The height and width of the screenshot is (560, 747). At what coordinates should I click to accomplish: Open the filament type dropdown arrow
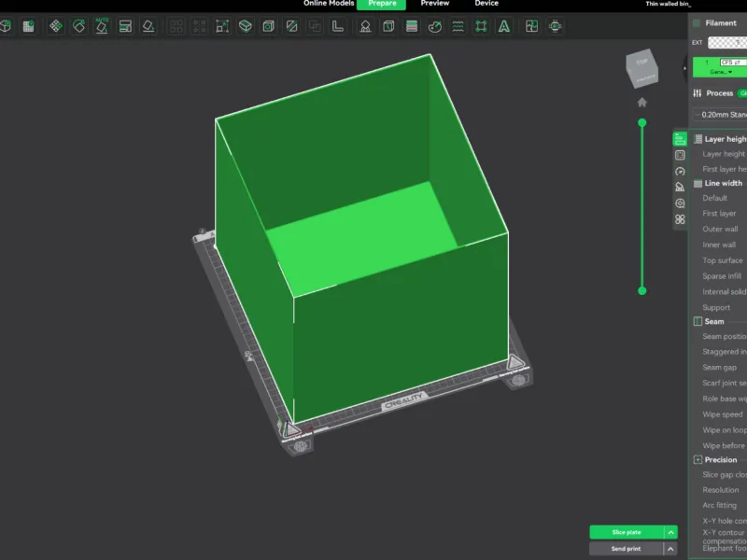pyautogui.click(x=730, y=73)
